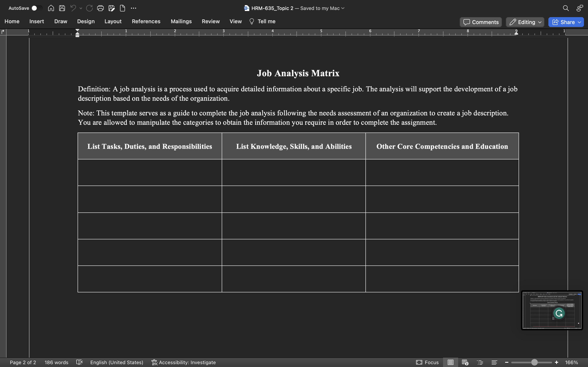
Task: Expand the More commands ellipsis menu
Action: [x=133, y=8]
